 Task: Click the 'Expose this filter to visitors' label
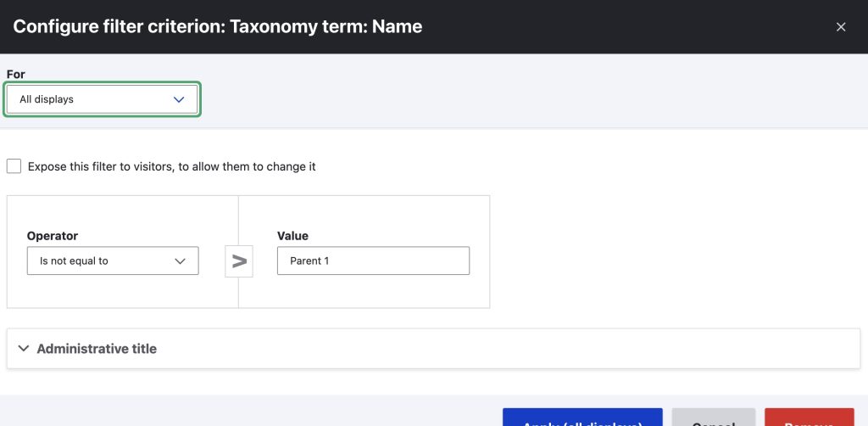[171, 167]
